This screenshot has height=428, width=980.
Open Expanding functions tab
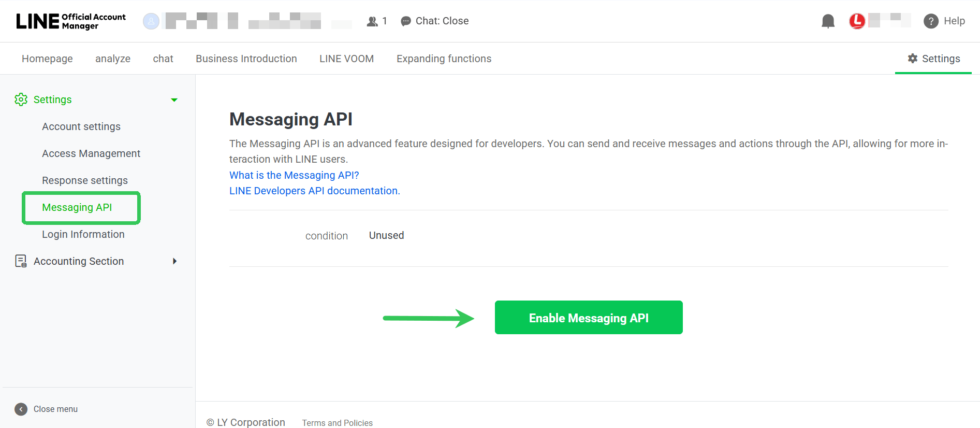pos(444,59)
